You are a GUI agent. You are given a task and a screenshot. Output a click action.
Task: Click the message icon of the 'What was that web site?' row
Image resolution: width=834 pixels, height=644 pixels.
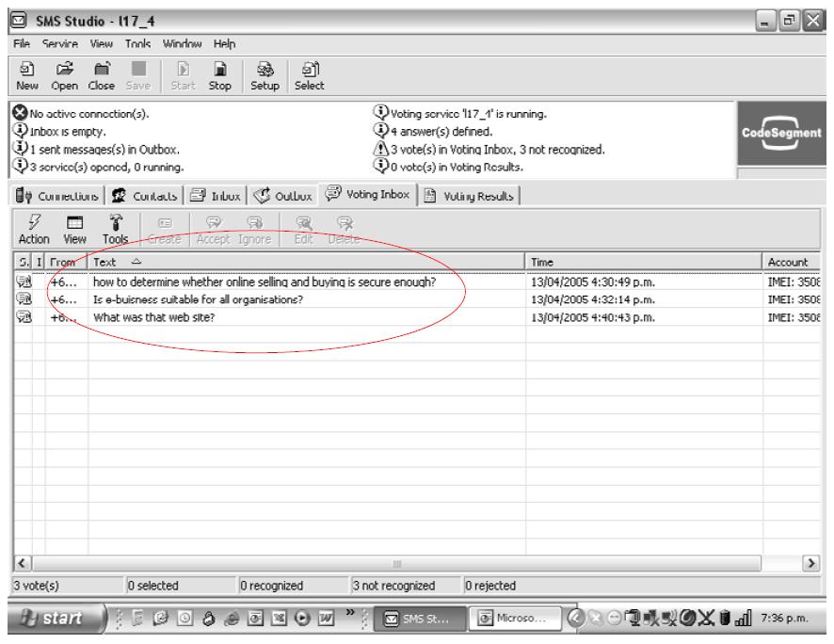pos(24,317)
